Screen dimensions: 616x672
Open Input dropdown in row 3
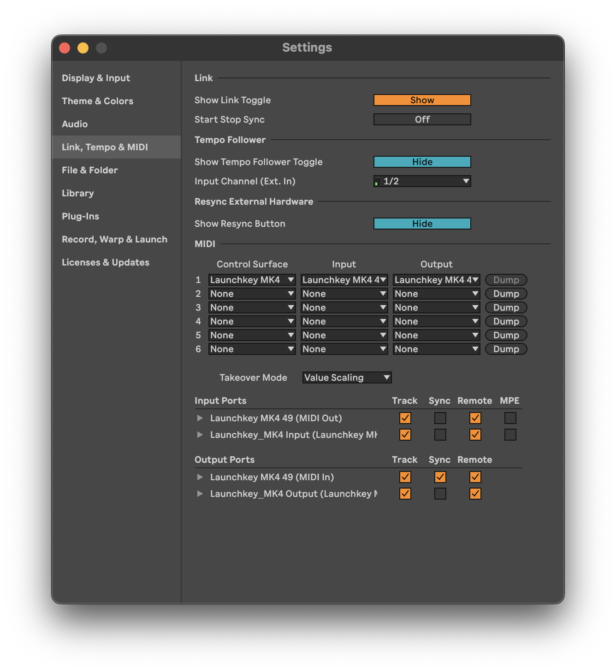pyautogui.click(x=344, y=307)
